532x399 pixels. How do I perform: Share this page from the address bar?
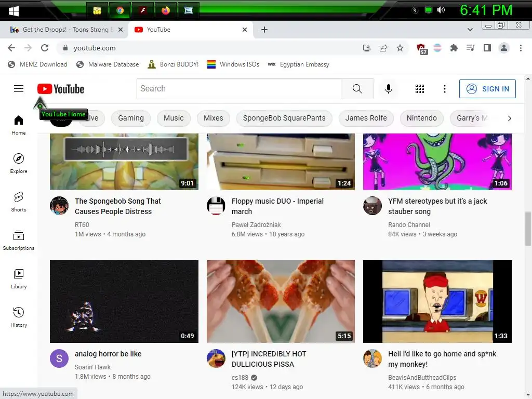[x=383, y=48]
